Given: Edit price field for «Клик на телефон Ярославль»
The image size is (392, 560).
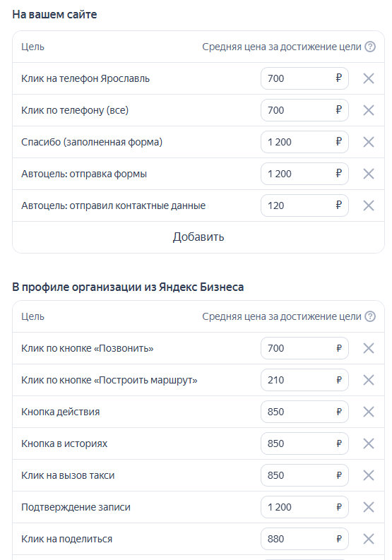Looking at the screenshot, I should tap(304, 78).
